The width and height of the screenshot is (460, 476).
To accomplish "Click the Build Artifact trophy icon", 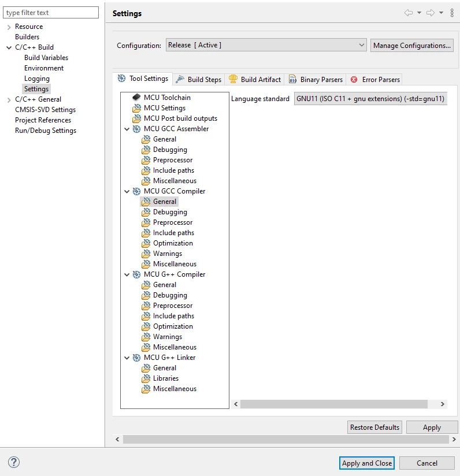I will point(233,79).
